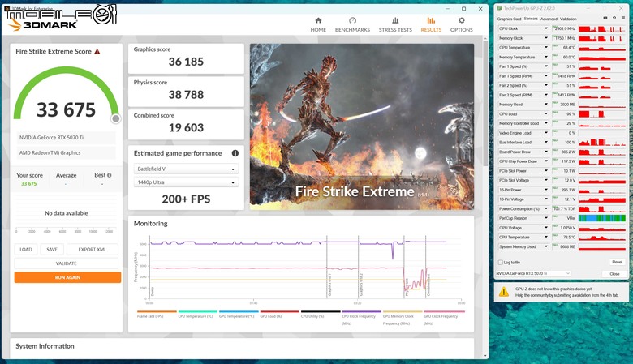The height and width of the screenshot is (364, 633).
Task: Switch to the Advanced tab in GPU-Z
Action: point(549,19)
